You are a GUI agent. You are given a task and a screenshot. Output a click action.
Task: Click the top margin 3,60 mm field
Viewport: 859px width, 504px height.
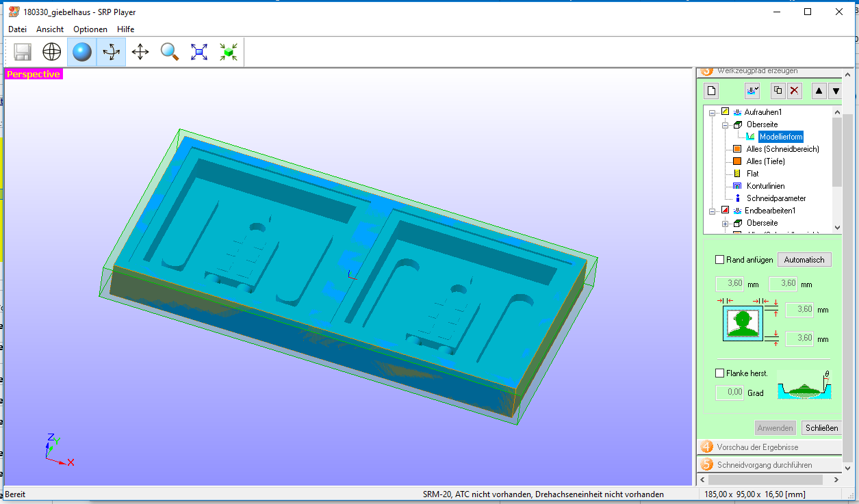(x=799, y=310)
